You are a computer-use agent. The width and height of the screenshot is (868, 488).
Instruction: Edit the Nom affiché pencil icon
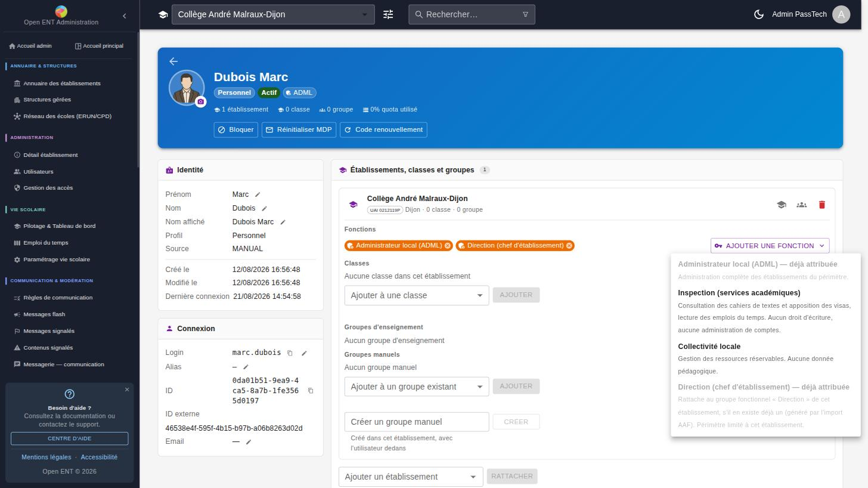283,222
